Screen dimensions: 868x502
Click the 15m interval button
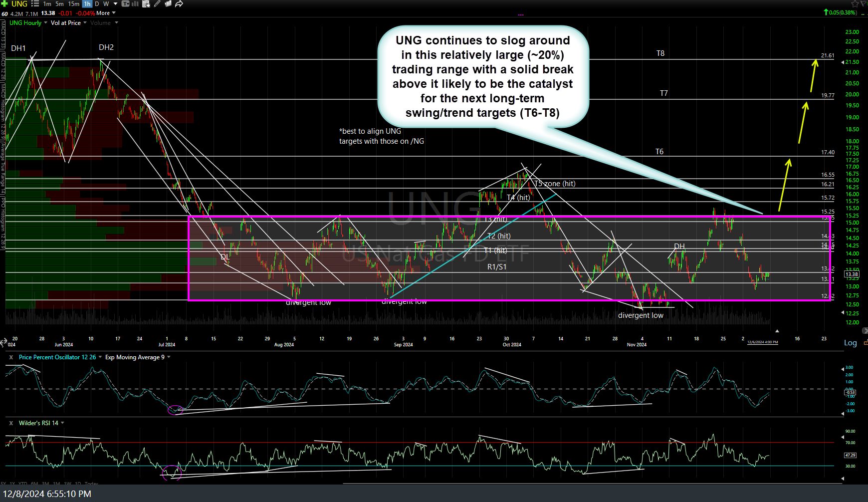coord(73,4)
